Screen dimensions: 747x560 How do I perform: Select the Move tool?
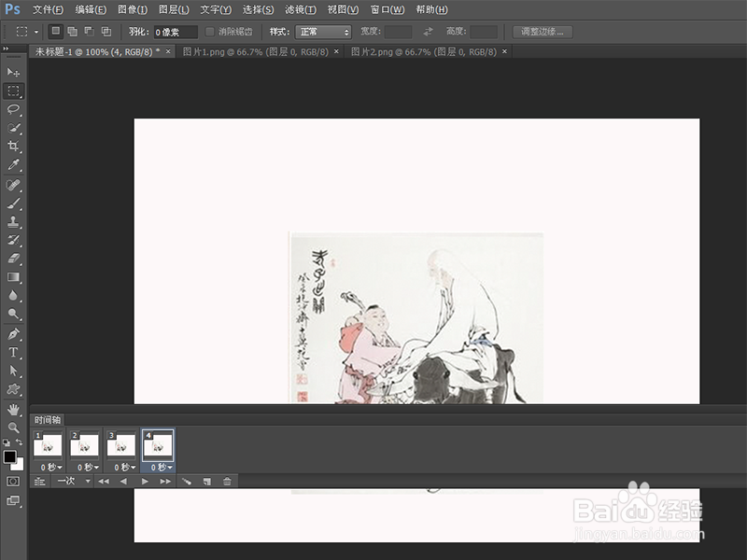[13, 73]
